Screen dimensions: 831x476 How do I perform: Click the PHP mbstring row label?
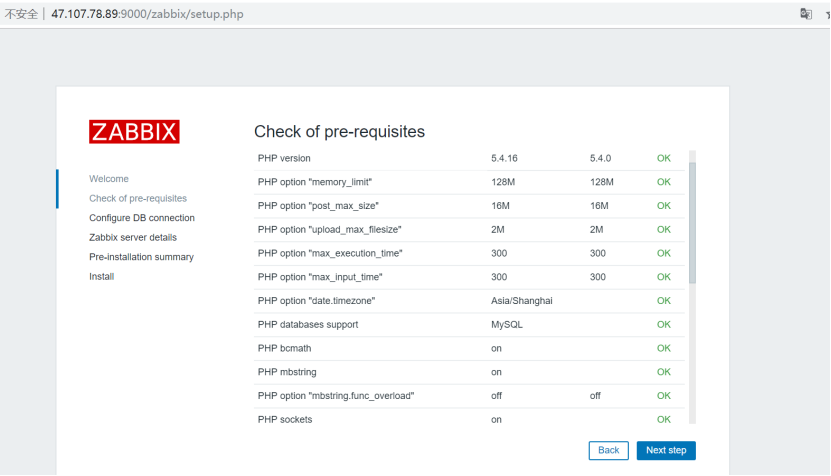pyautogui.click(x=287, y=372)
